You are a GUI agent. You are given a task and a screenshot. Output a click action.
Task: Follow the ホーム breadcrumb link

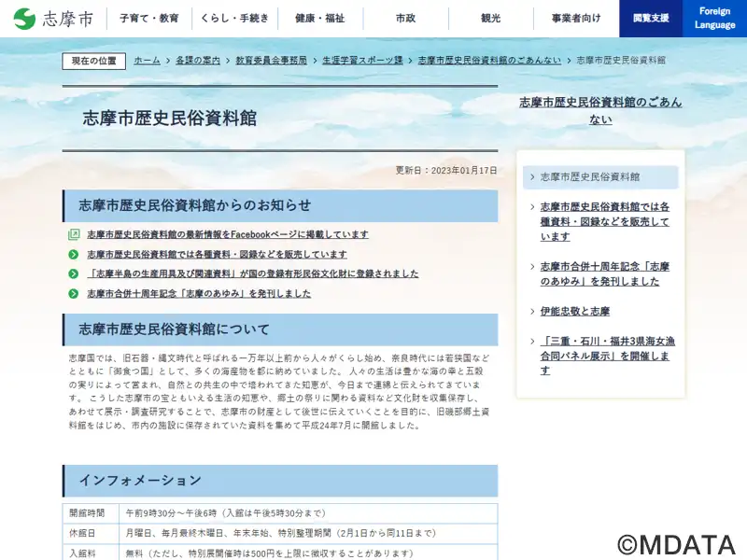click(x=147, y=61)
